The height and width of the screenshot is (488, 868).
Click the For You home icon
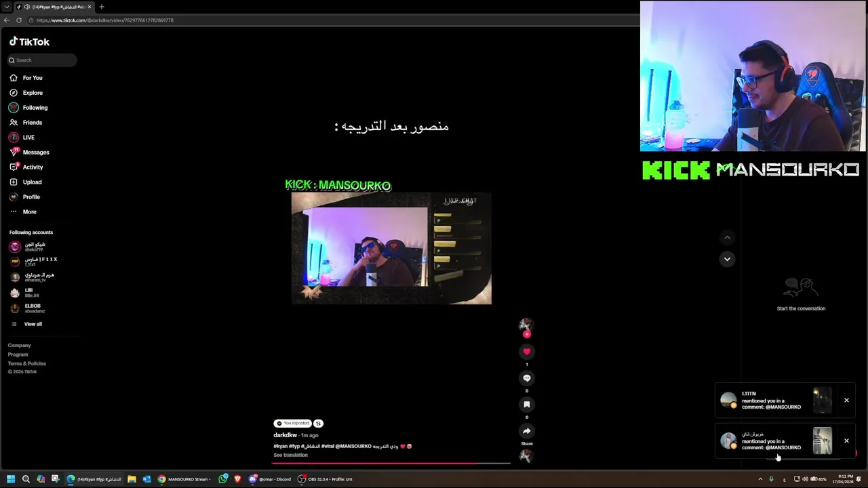tap(14, 78)
